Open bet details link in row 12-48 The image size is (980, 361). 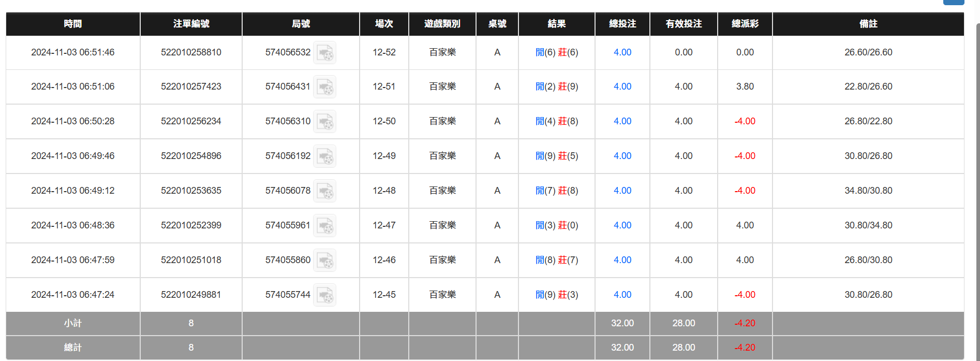click(622, 191)
